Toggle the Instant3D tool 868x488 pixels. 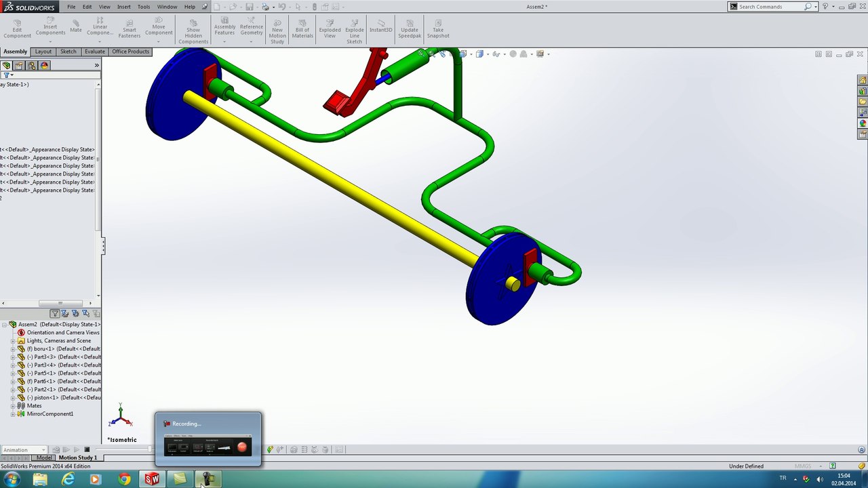pyautogui.click(x=380, y=26)
